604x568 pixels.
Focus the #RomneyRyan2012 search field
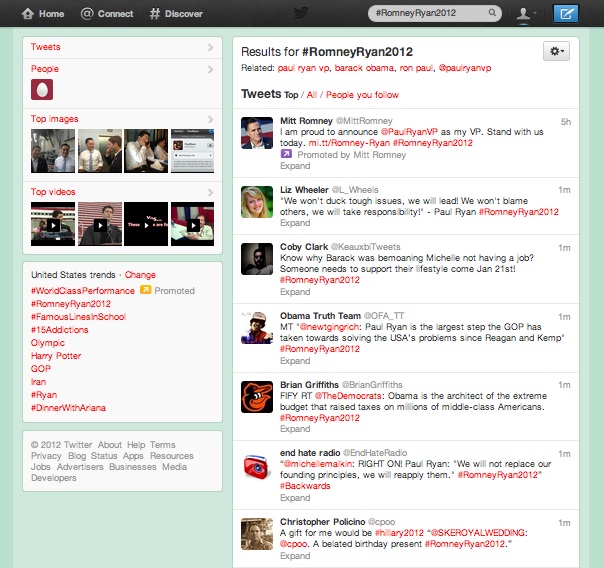coord(435,13)
